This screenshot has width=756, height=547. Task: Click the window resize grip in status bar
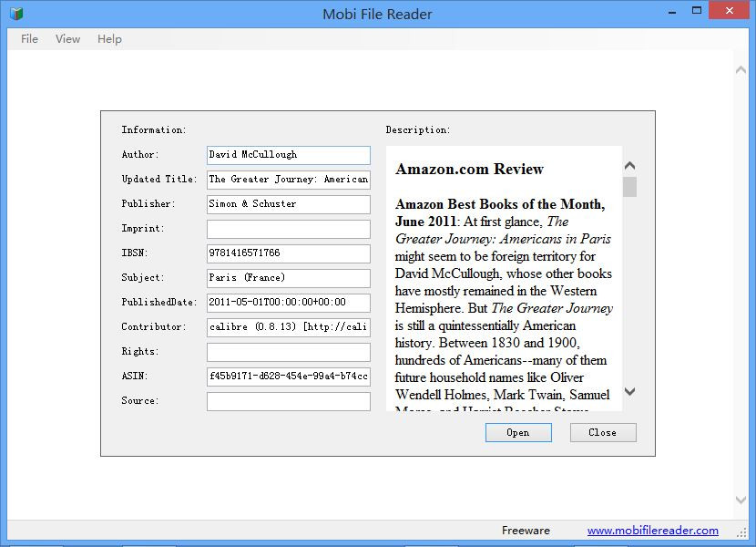pyautogui.click(x=742, y=532)
